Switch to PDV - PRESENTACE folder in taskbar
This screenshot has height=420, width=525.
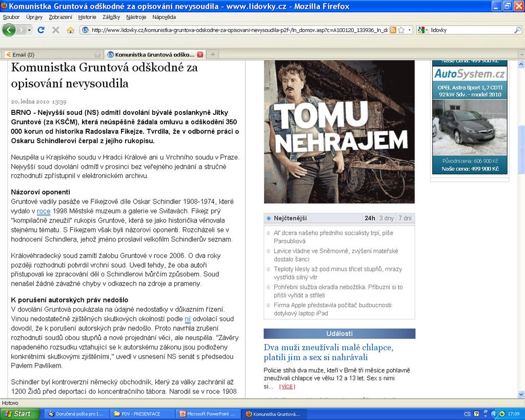[142, 414]
